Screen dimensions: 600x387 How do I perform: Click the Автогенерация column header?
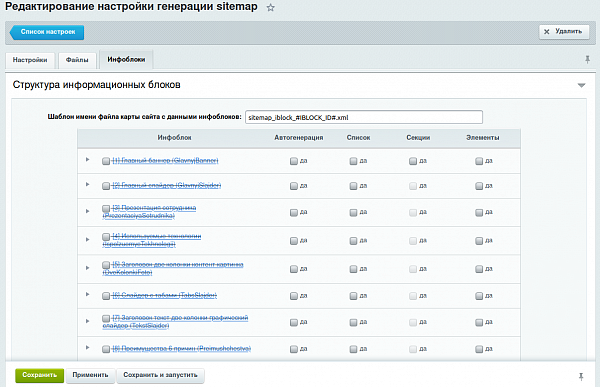pyautogui.click(x=298, y=138)
